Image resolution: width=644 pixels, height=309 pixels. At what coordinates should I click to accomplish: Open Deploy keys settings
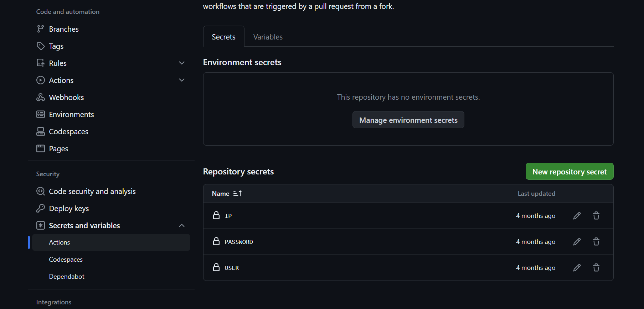click(69, 209)
